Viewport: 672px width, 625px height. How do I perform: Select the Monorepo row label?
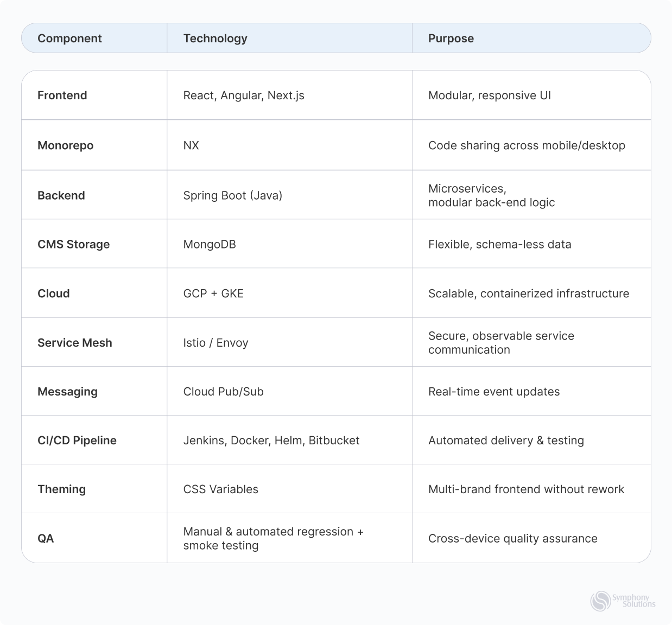(65, 145)
